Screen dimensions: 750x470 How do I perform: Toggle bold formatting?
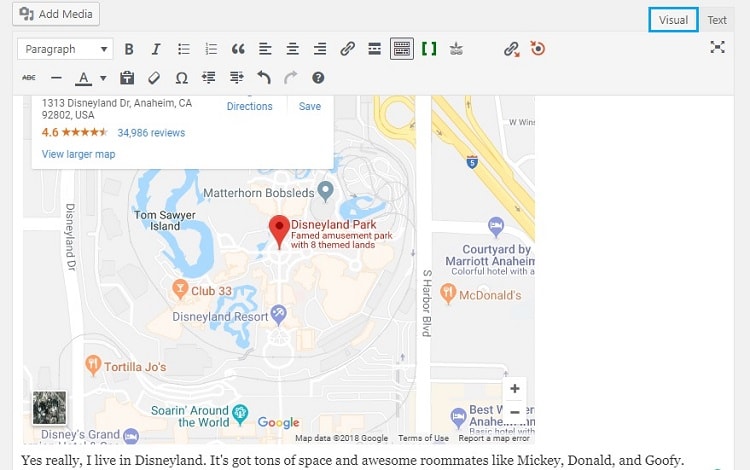129,49
